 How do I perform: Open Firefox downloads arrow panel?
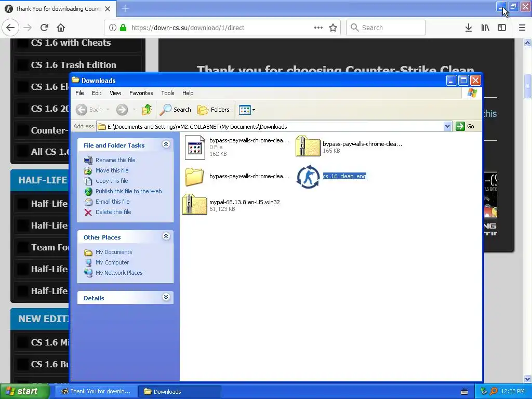(x=469, y=28)
